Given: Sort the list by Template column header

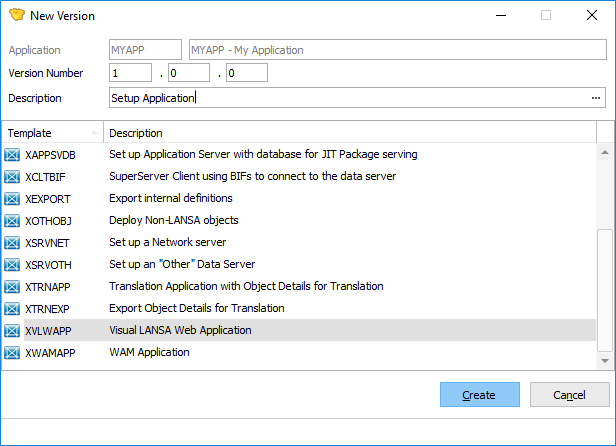Looking at the screenshot, I should click(x=50, y=133).
